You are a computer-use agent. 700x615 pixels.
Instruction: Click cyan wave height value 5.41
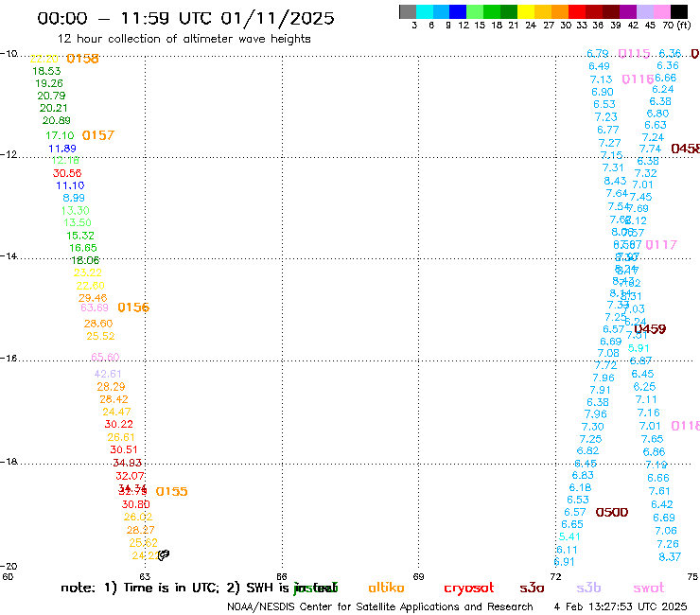[569, 536]
